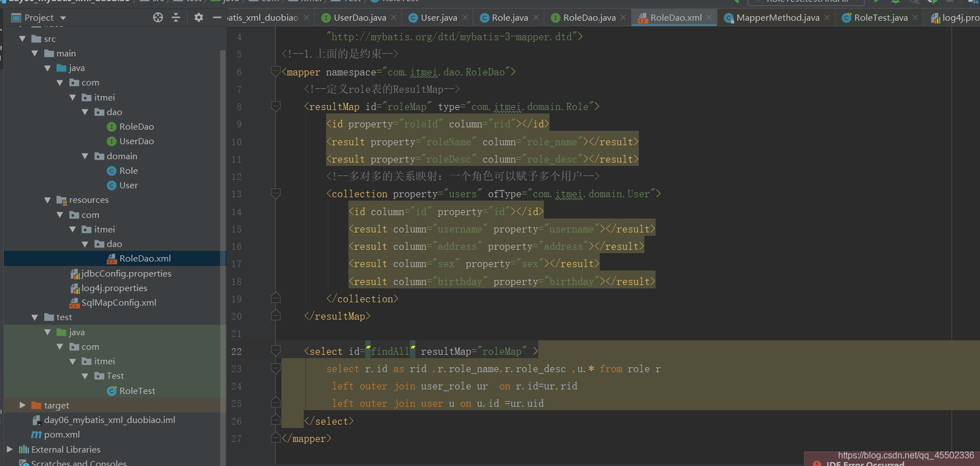The image size is (980, 466).
Task: Click the locate/scroll-from-source target icon
Action: tap(158, 17)
